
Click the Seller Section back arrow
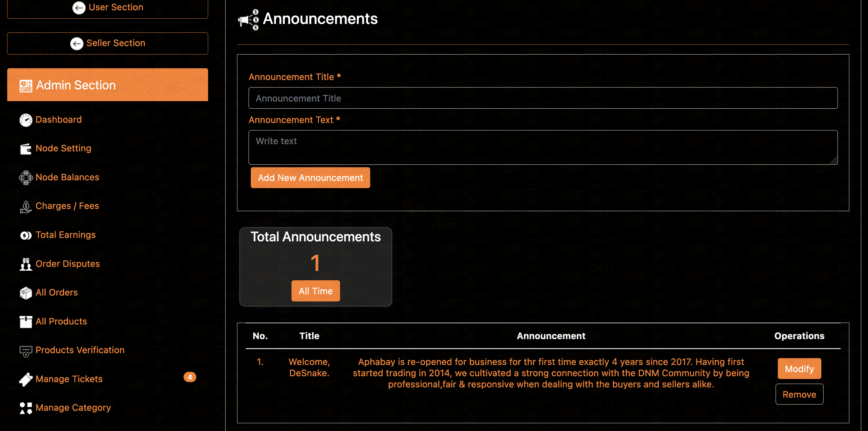click(x=77, y=43)
